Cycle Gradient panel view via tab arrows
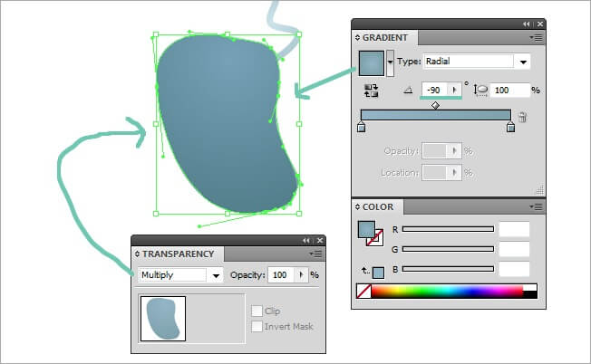591x364 pixels. pos(357,38)
